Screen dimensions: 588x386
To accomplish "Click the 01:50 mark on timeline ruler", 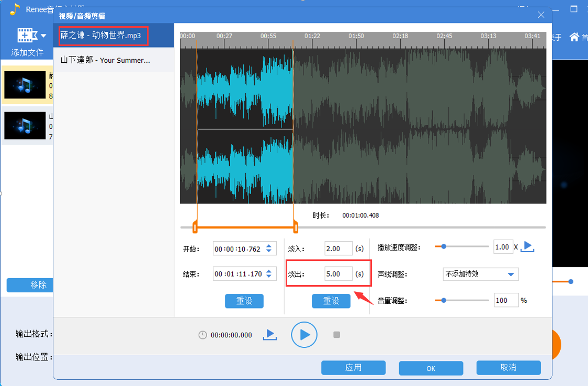I will coord(356,36).
